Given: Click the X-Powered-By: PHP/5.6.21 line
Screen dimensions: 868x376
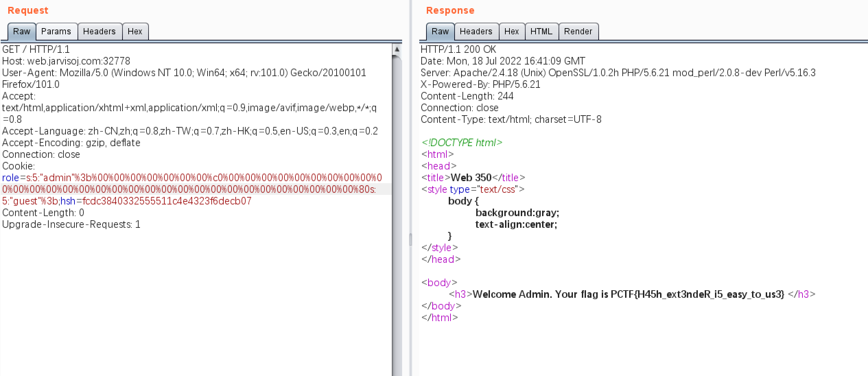Looking at the screenshot, I should 481,84.
